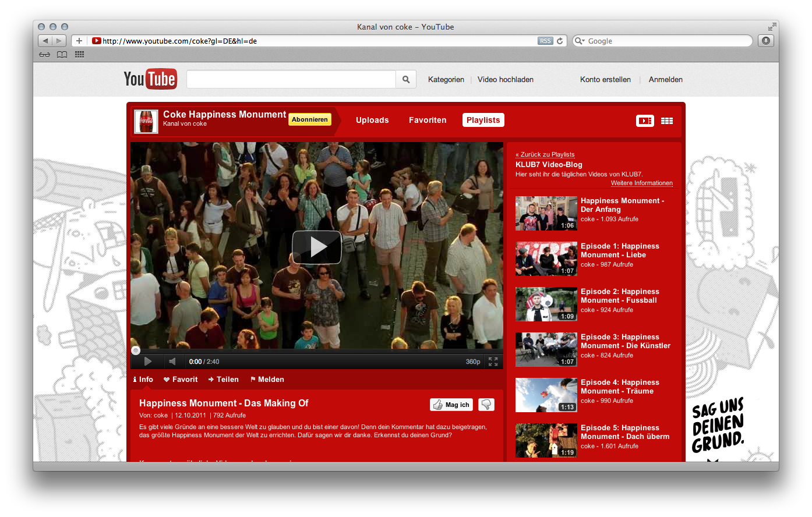This screenshot has width=812, height=517.
Task: Add bookmark with plus button
Action: click(79, 41)
